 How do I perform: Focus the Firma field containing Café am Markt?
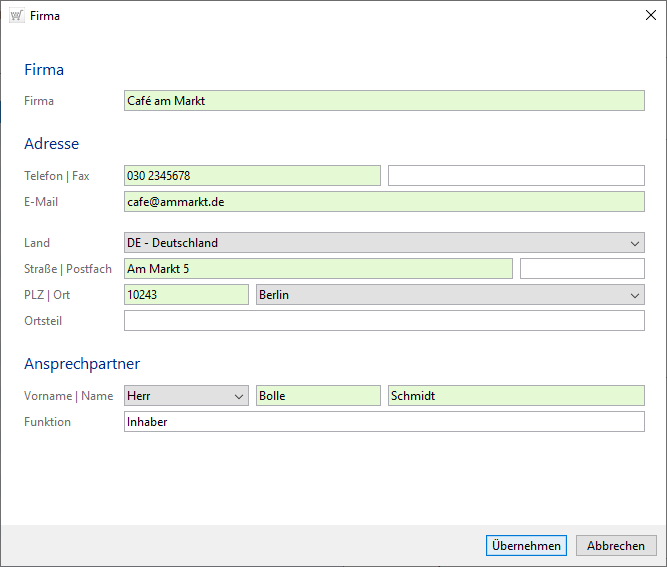point(384,101)
